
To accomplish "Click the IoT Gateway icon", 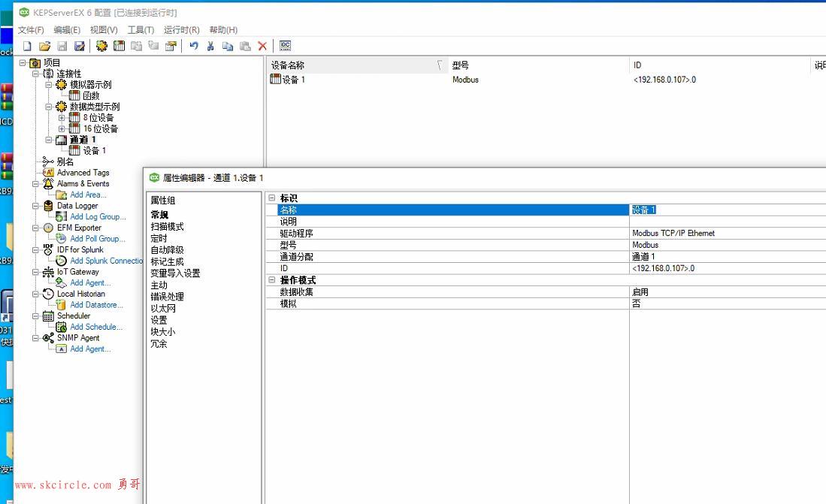I will click(48, 272).
